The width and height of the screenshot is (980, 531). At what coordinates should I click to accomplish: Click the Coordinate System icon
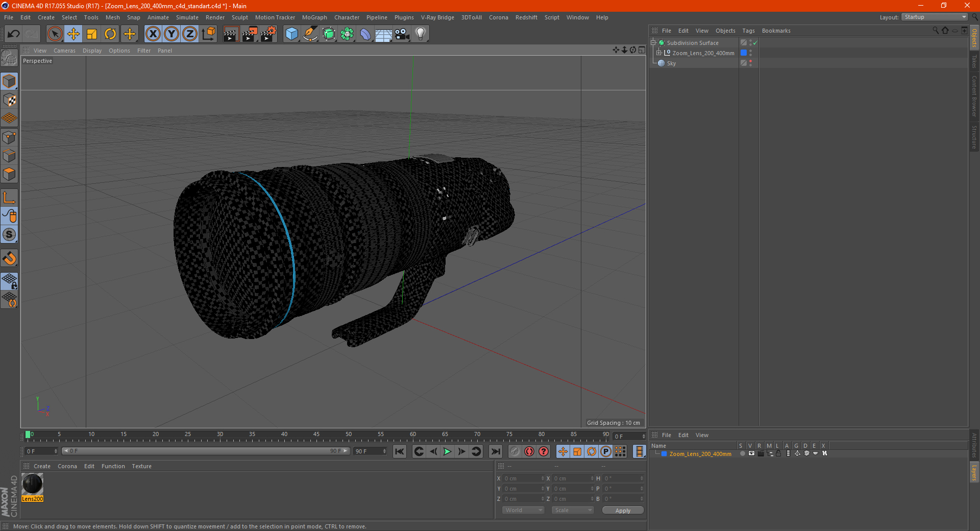(x=209, y=34)
